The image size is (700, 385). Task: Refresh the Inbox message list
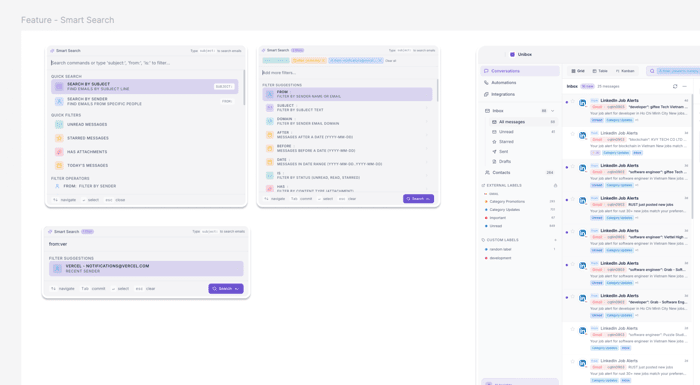[x=675, y=86]
